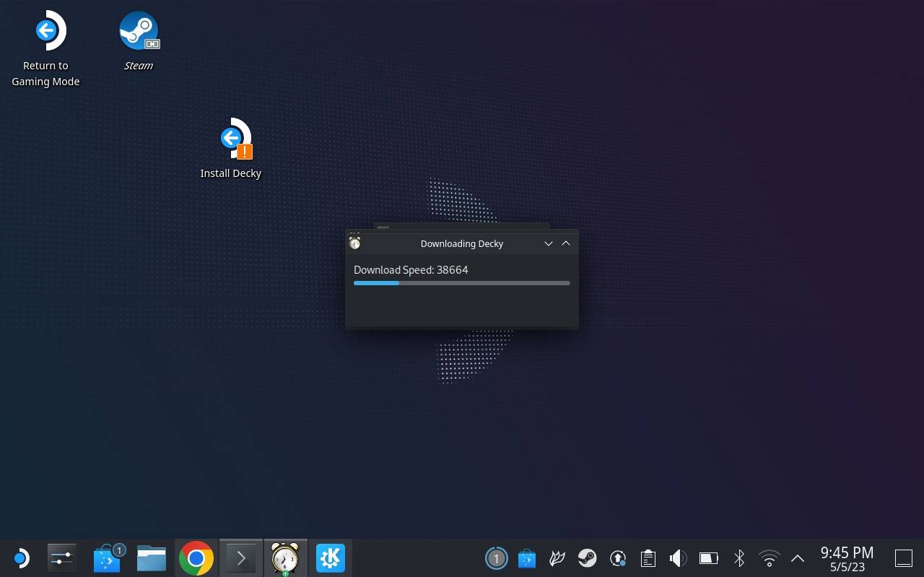Click the leaf-shaped tray icon
The height and width of the screenshot is (577, 924).
click(557, 558)
